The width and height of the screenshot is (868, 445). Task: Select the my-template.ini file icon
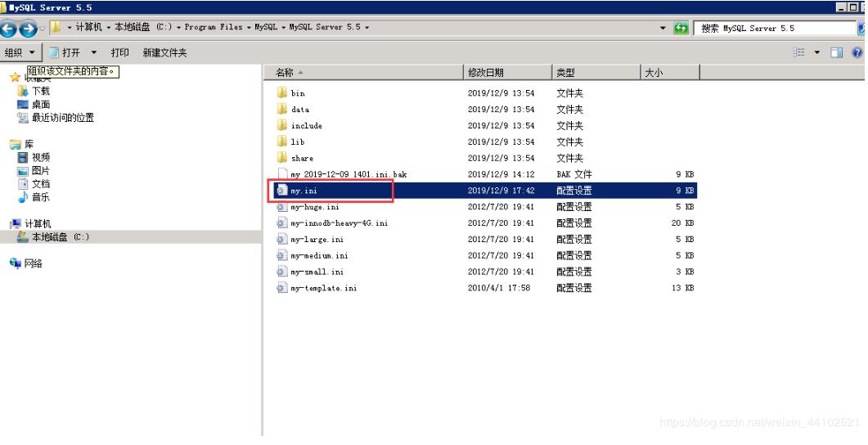click(282, 288)
